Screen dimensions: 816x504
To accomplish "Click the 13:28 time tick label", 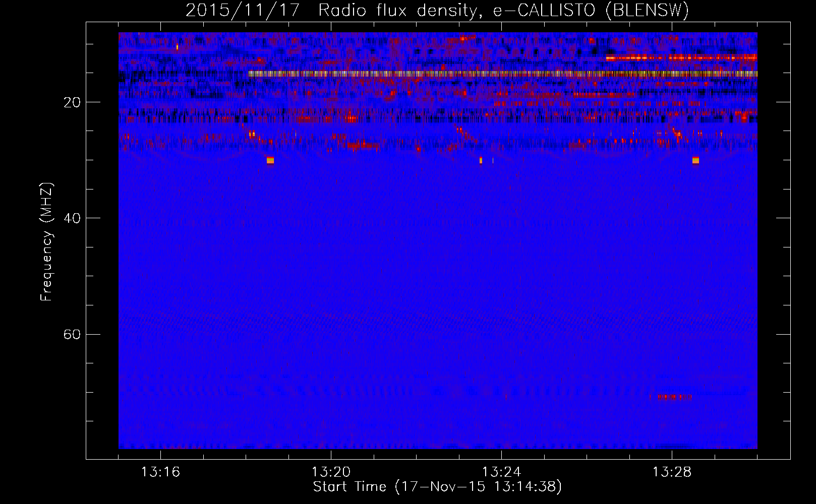I will (x=672, y=472).
